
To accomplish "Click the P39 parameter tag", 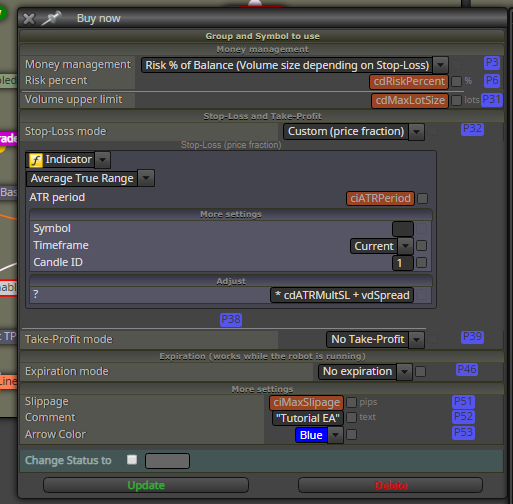I will coord(472,337).
